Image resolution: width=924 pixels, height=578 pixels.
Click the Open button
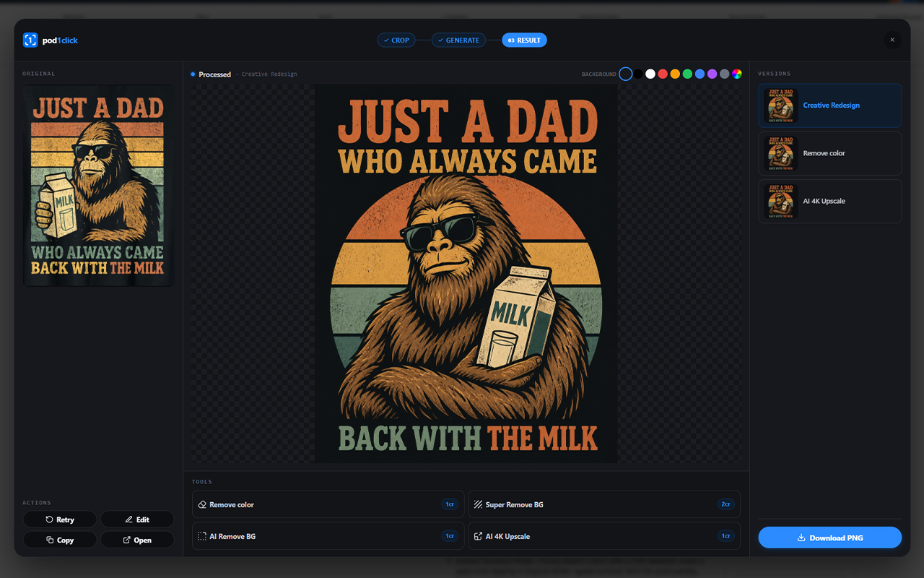pyautogui.click(x=137, y=540)
